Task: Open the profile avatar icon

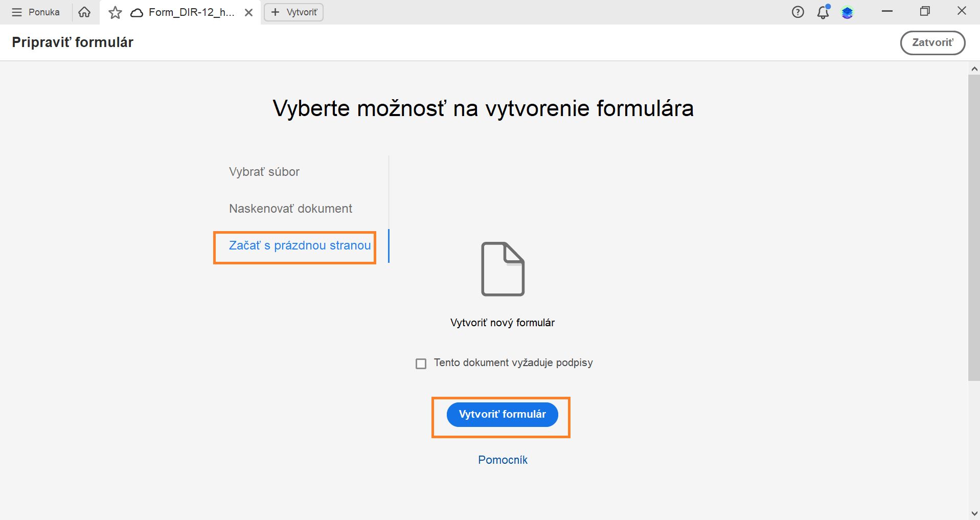Action: pyautogui.click(x=849, y=12)
